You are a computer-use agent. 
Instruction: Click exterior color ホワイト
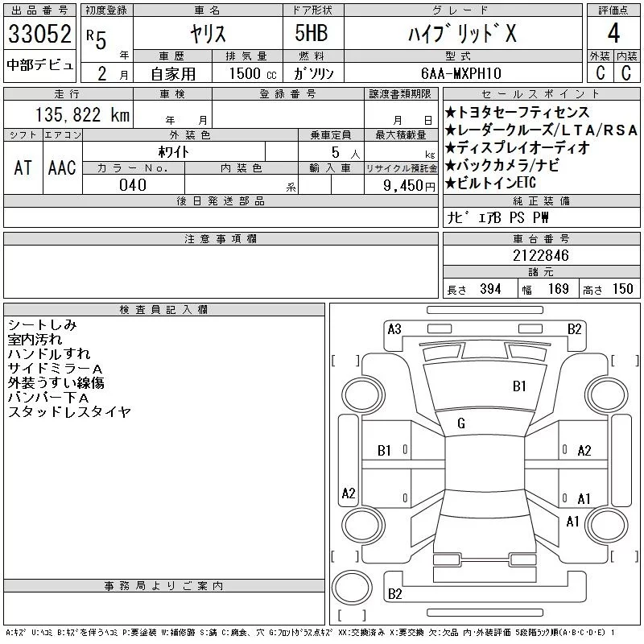(x=174, y=152)
